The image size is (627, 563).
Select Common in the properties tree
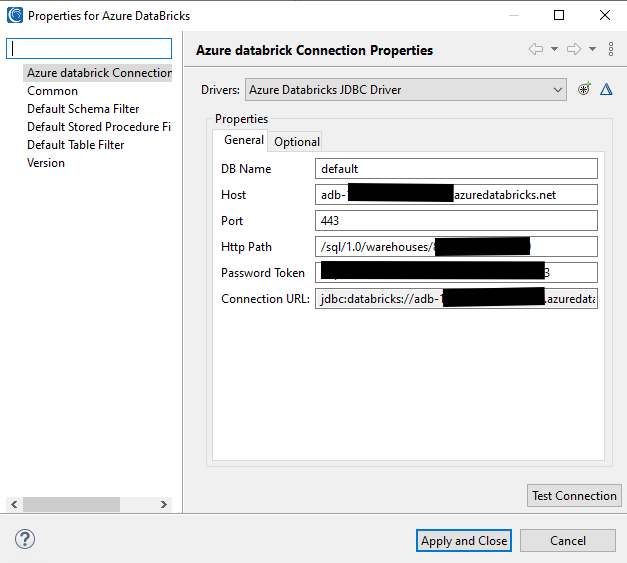(52, 91)
